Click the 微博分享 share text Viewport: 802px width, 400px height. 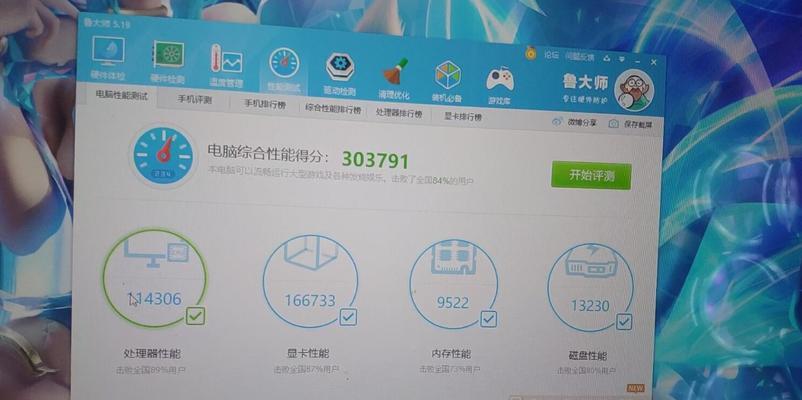coord(582,123)
